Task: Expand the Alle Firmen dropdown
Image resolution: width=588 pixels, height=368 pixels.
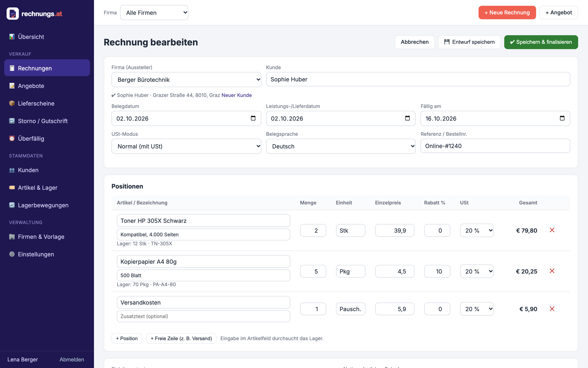Action: click(154, 13)
